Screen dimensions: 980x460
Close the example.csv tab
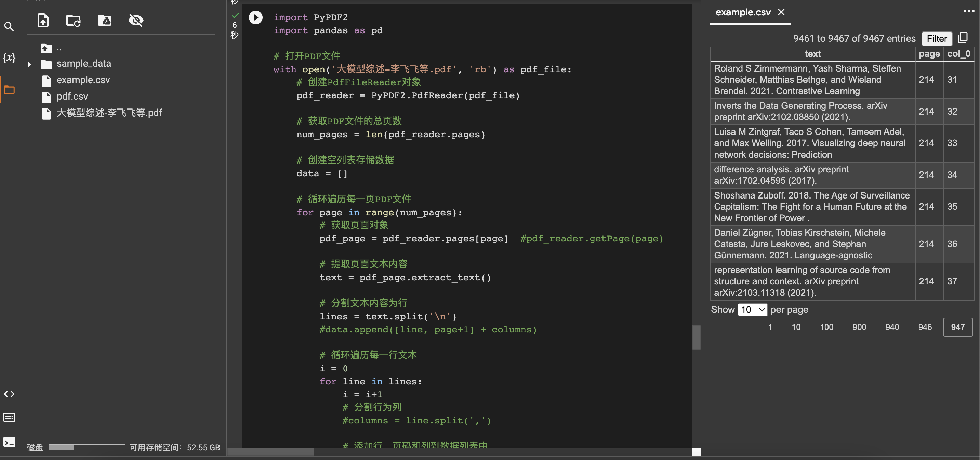(x=781, y=12)
